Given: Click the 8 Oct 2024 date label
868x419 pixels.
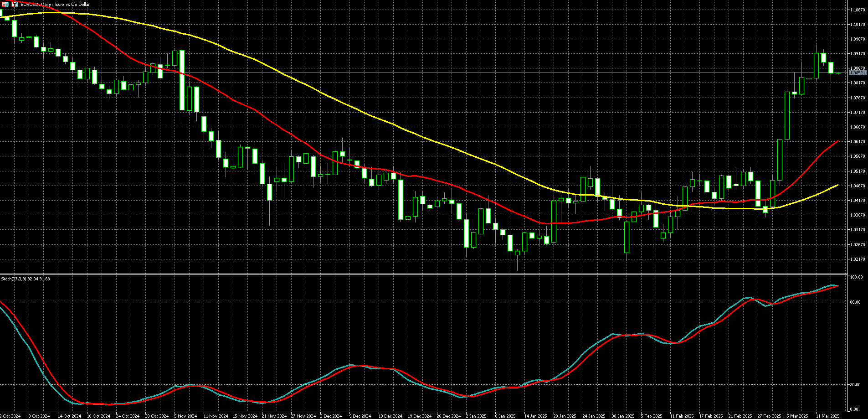Looking at the screenshot, I should pos(39,416).
